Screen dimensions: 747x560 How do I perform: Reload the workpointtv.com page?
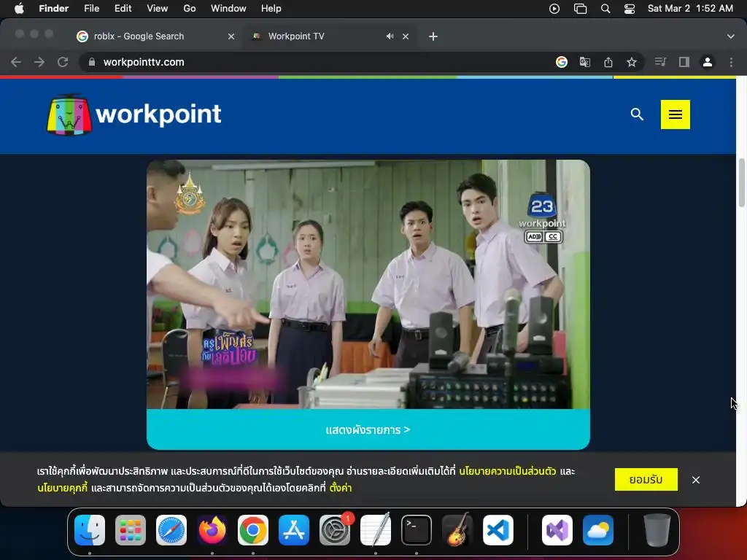pos(63,62)
